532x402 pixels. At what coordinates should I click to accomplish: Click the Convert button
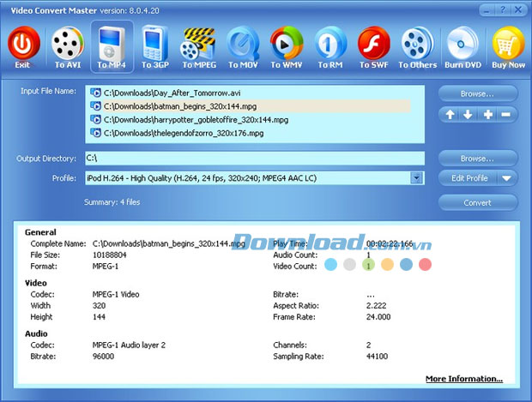coord(478,203)
